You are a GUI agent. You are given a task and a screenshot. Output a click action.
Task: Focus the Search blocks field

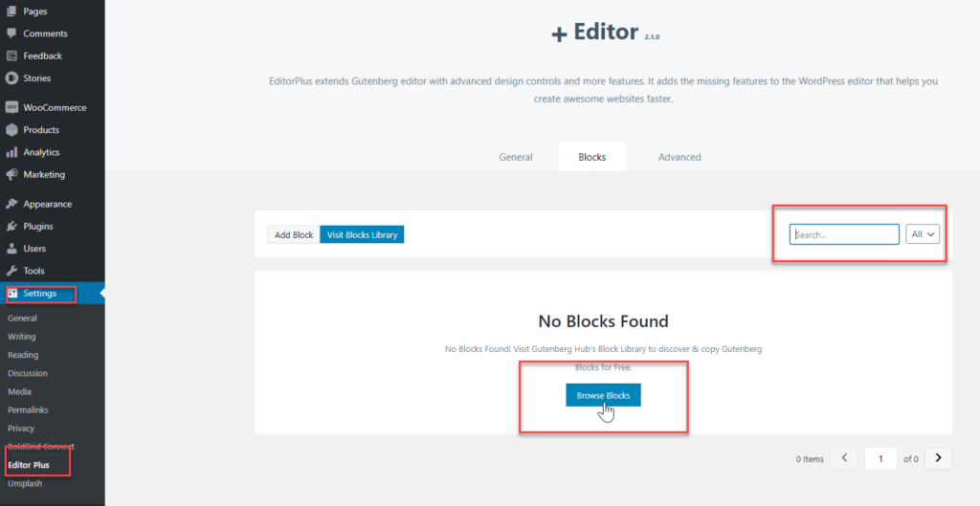[844, 234]
